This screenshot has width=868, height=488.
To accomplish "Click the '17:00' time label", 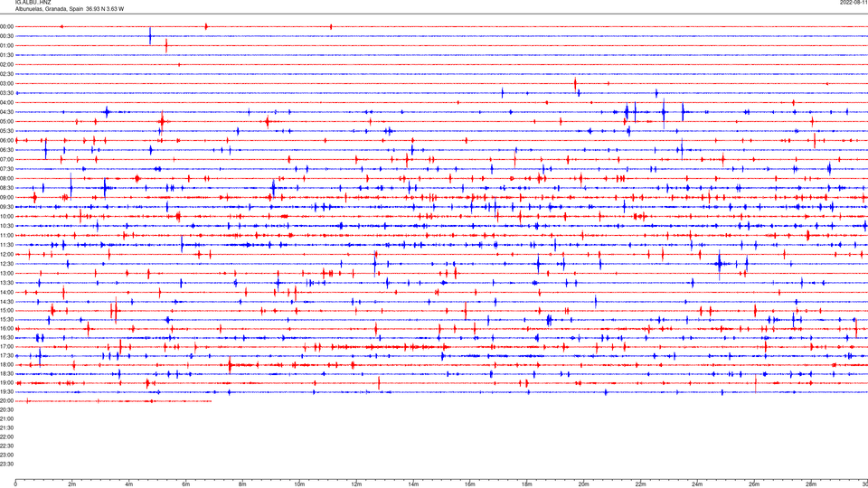I will (x=7, y=347).
